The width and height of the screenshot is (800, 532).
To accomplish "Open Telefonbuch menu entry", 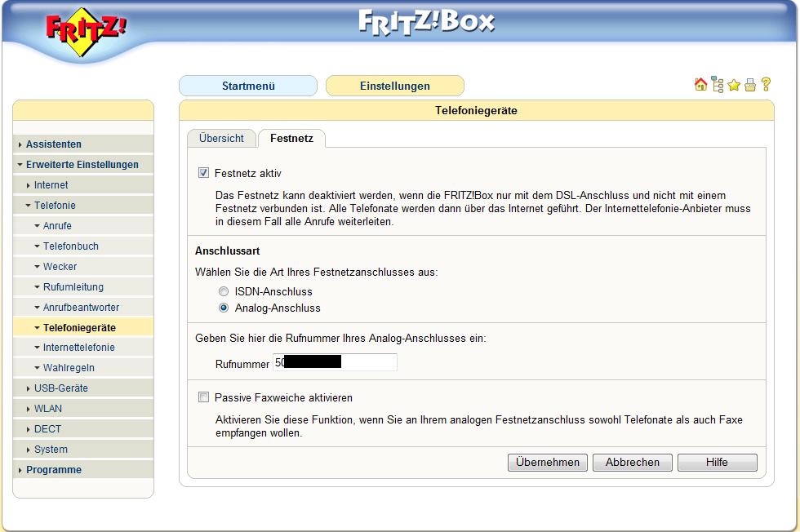I will [x=83, y=246].
